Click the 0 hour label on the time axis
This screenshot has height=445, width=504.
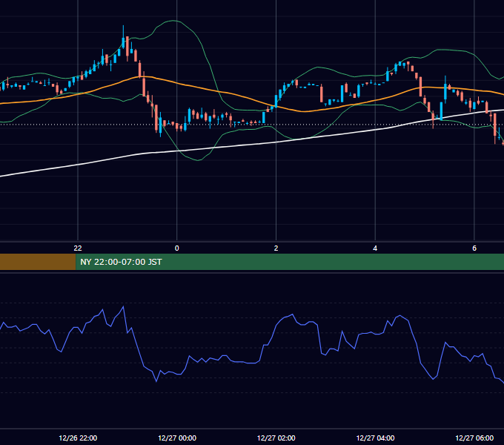pos(177,248)
